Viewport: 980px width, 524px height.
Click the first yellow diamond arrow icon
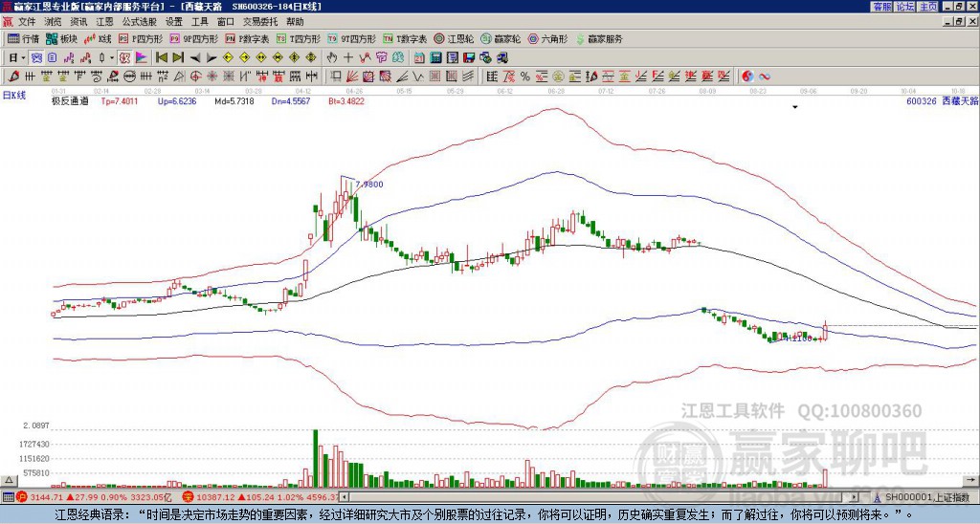click(x=228, y=58)
